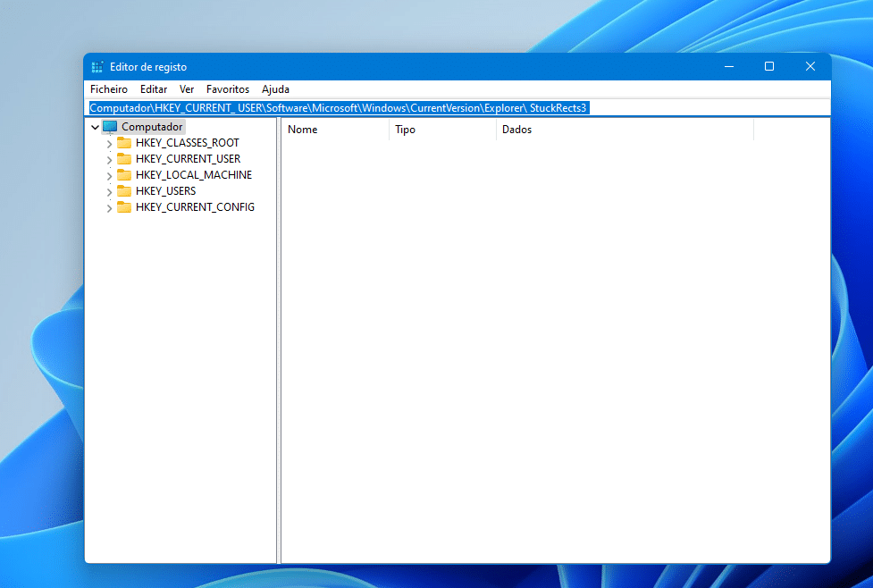
Task: Sort by the Dados column header
Action: point(625,130)
